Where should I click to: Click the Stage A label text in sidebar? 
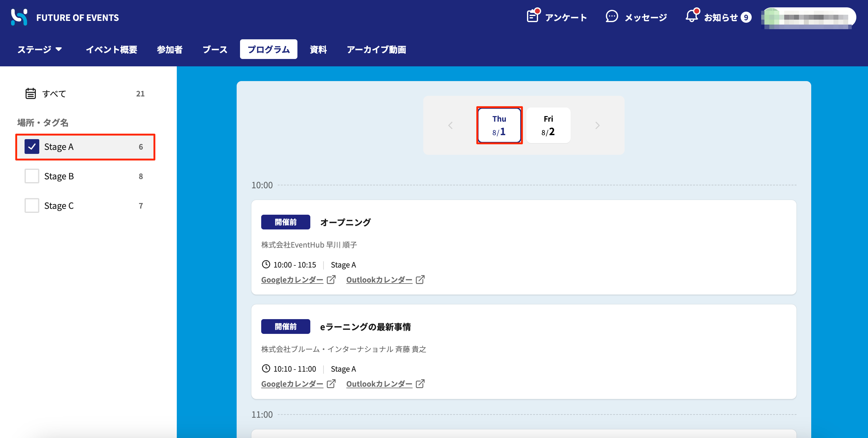click(x=59, y=147)
